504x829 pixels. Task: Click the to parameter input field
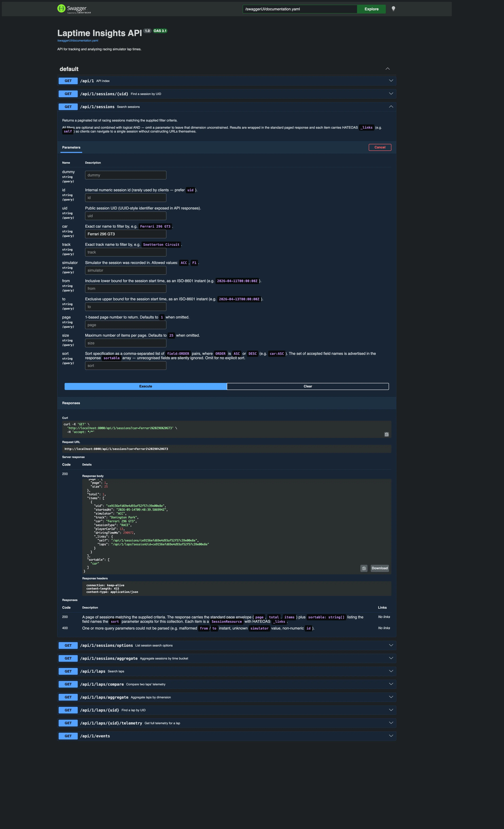125,307
